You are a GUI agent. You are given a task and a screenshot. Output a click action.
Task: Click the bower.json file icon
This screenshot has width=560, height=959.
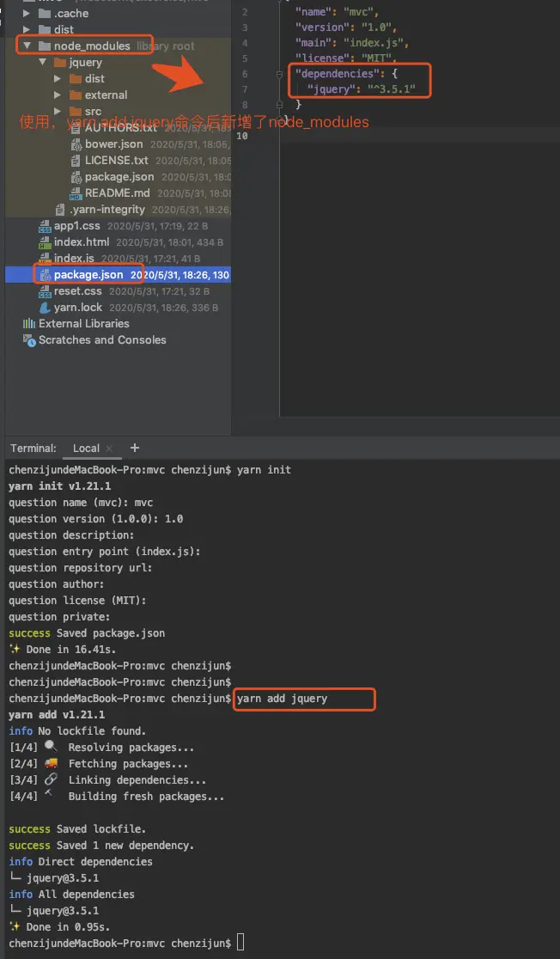76,144
